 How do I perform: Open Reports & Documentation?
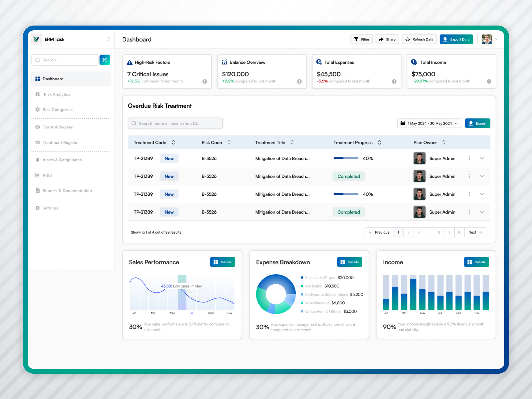point(67,190)
